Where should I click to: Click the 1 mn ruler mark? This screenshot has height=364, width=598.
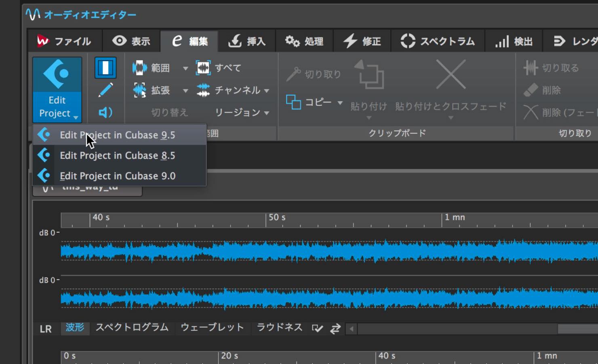coord(455,218)
